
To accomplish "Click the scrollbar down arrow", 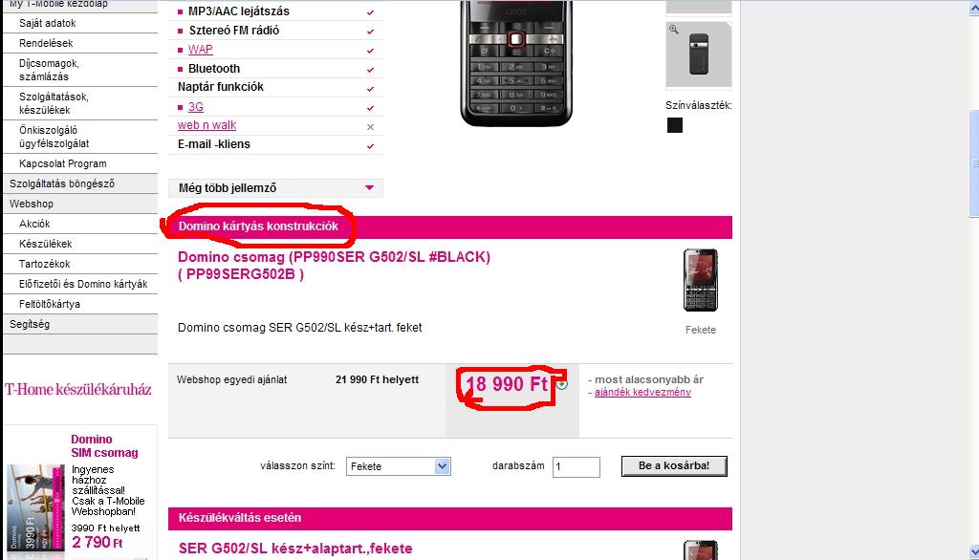I will pyautogui.click(x=973, y=552).
